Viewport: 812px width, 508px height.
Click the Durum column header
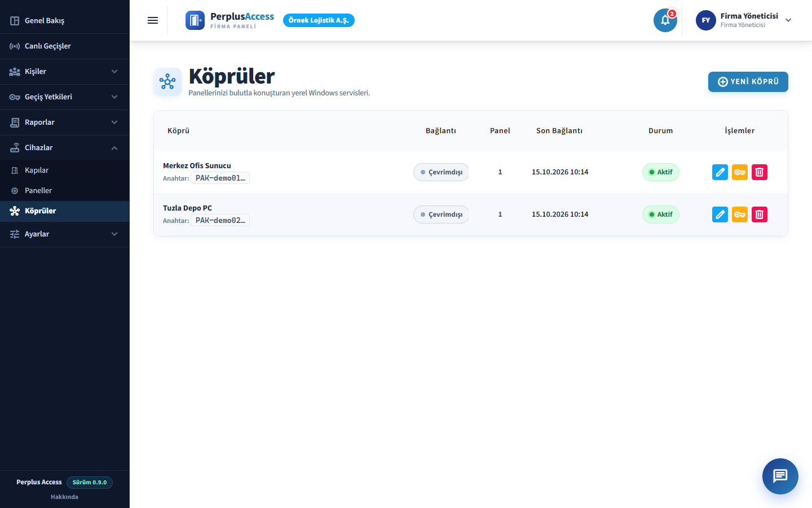pos(661,131)
